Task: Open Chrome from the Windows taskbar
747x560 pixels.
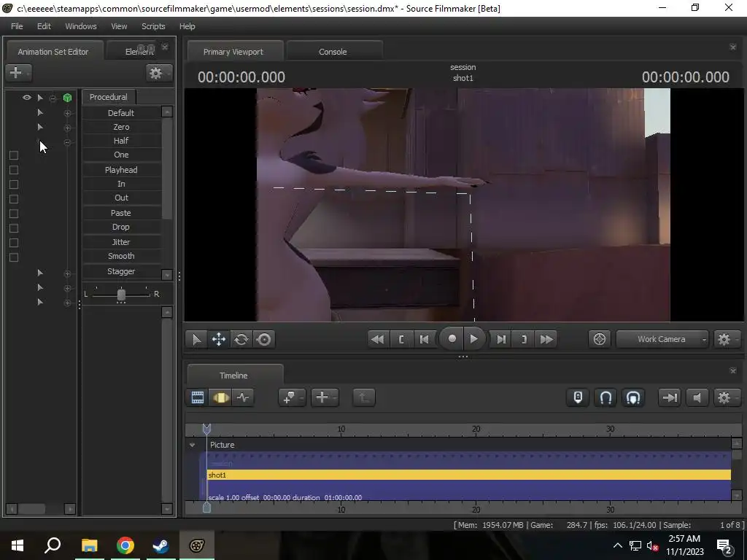Action: pos(125,545)
